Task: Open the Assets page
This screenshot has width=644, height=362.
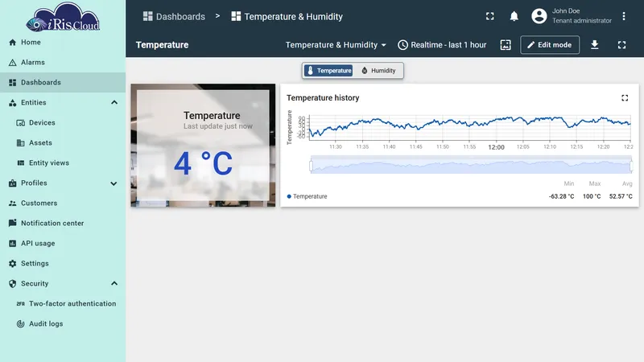Action: pyautogui.click(x=63, y=143)
